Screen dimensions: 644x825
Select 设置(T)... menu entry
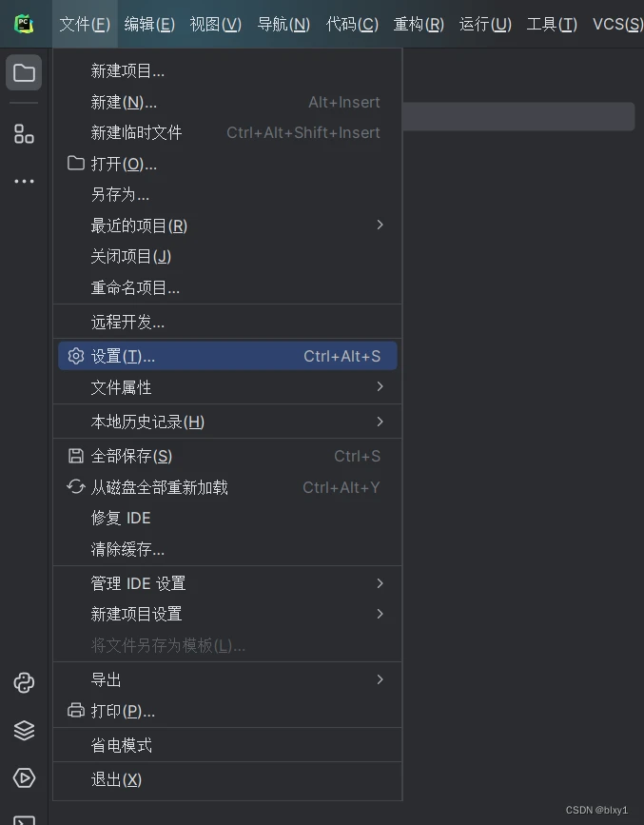tap(227, 356)
